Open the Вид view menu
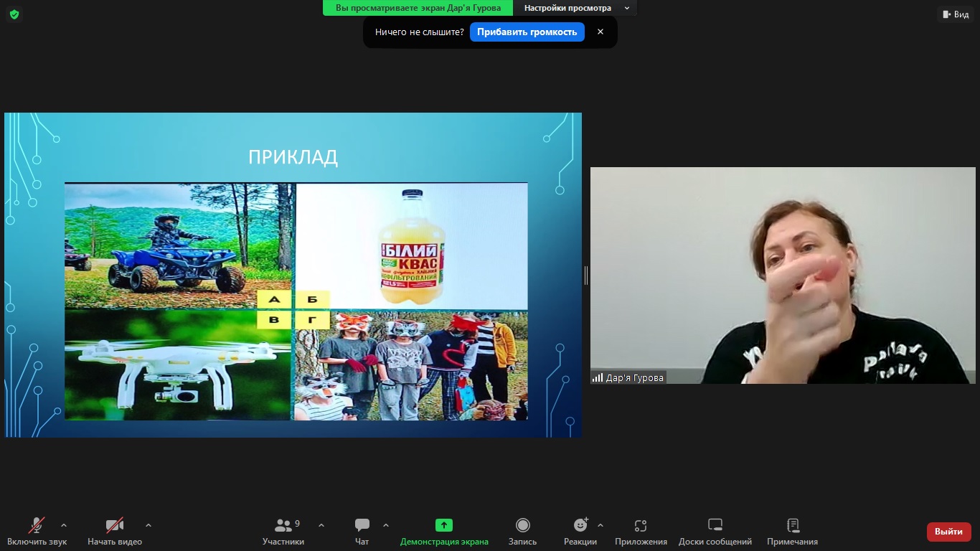This screenshot has width=980, height=551. tap(955, 14)
